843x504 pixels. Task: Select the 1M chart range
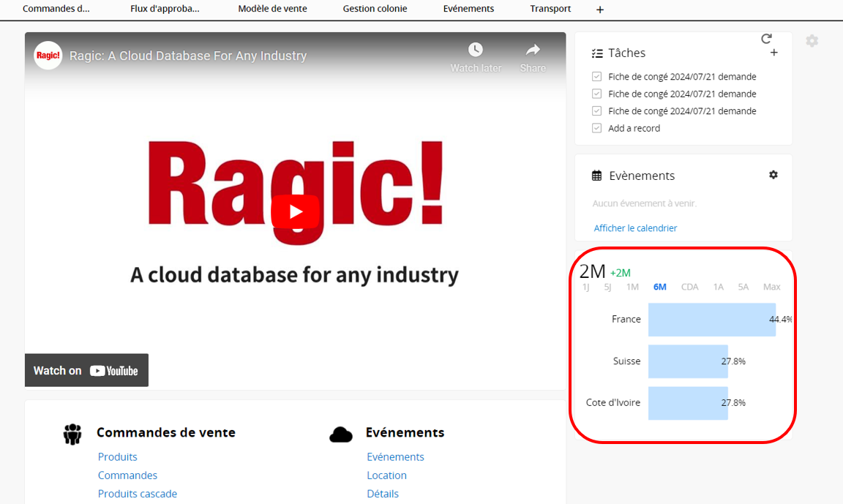tap(632, 287)
